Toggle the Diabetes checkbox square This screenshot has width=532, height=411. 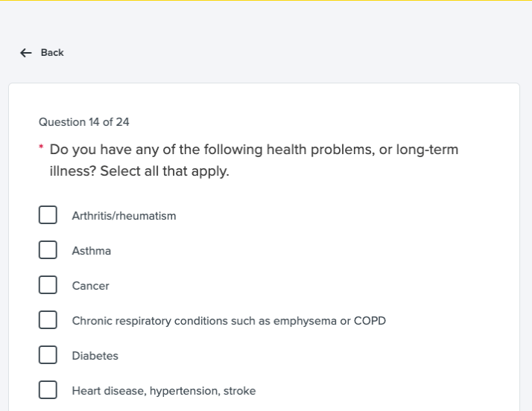click(48, 355)
